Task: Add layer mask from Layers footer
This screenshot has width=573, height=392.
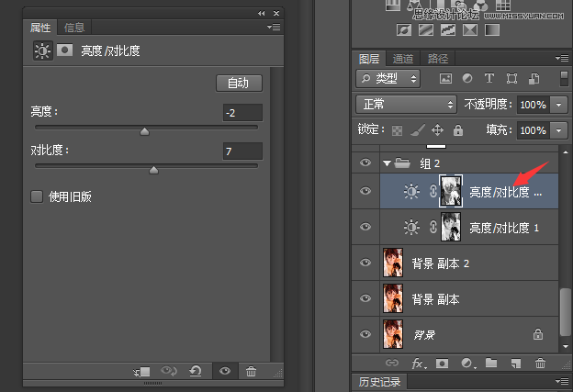Action: (443, 364)
